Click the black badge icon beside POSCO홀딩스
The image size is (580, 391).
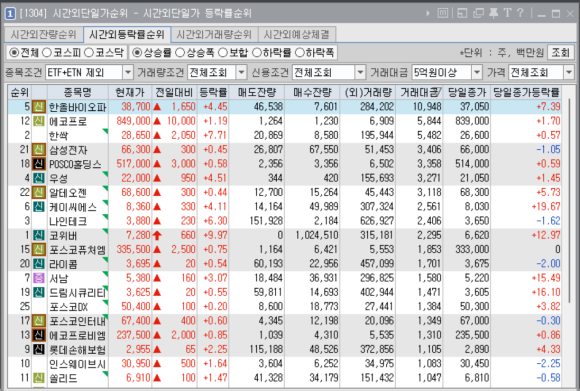tap(39, 164)
